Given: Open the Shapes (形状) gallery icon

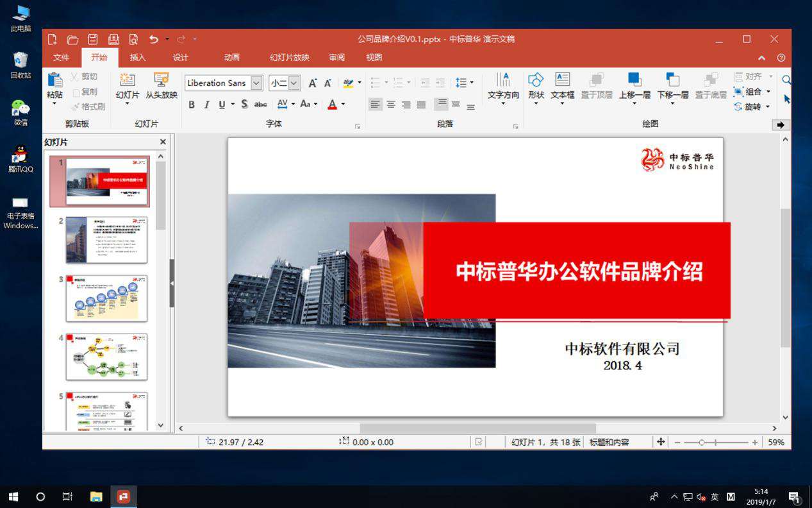Looking at the screenshot, I should click(x=536, y=80).
